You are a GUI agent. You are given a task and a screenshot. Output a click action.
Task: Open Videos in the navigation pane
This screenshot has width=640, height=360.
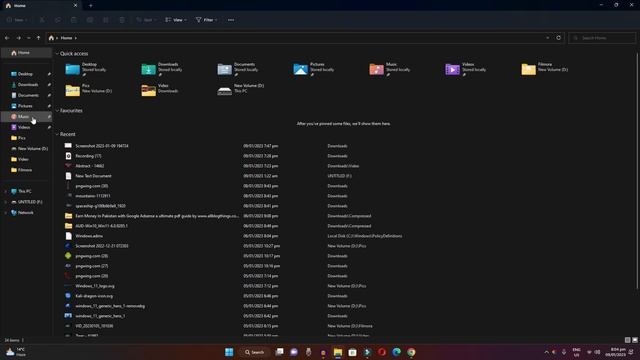pos(24,127)
